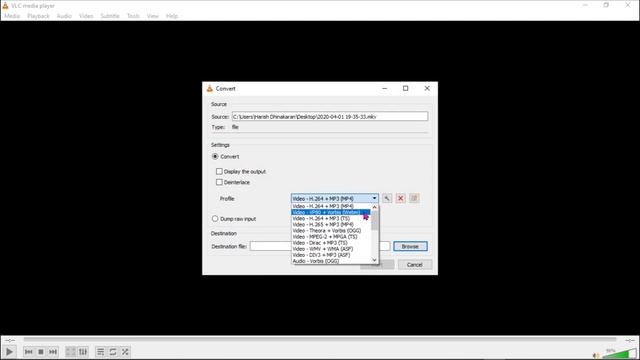The width and height of the screenshot is (640, 360).
Task: Click profile list scroll up arrow
Action: coord(374,207)
